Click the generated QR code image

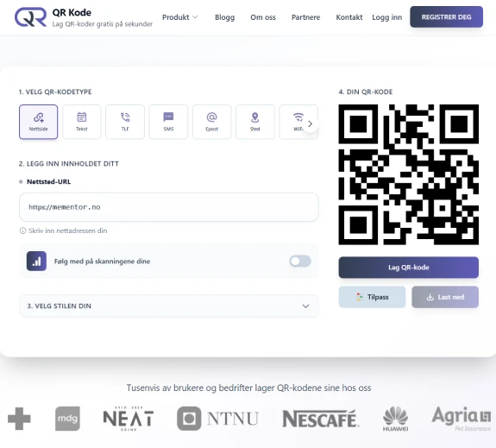tap(408, 174)
